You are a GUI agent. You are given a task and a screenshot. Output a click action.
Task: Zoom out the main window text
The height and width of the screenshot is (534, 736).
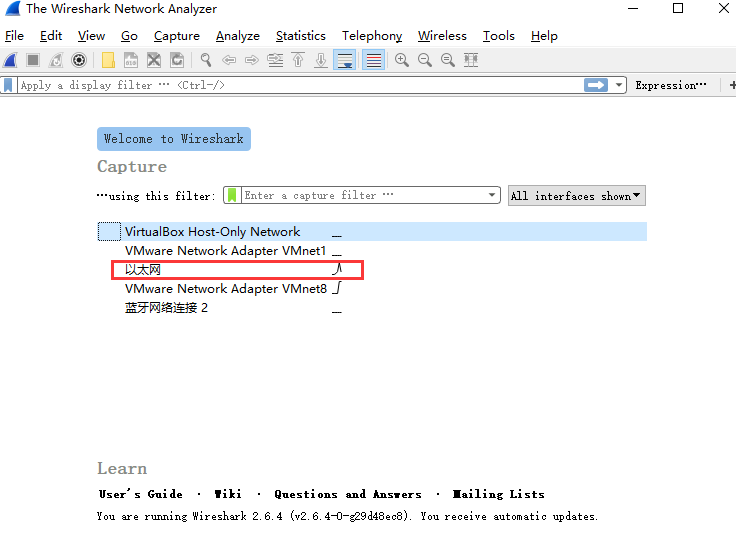click(x=425, y=60)
